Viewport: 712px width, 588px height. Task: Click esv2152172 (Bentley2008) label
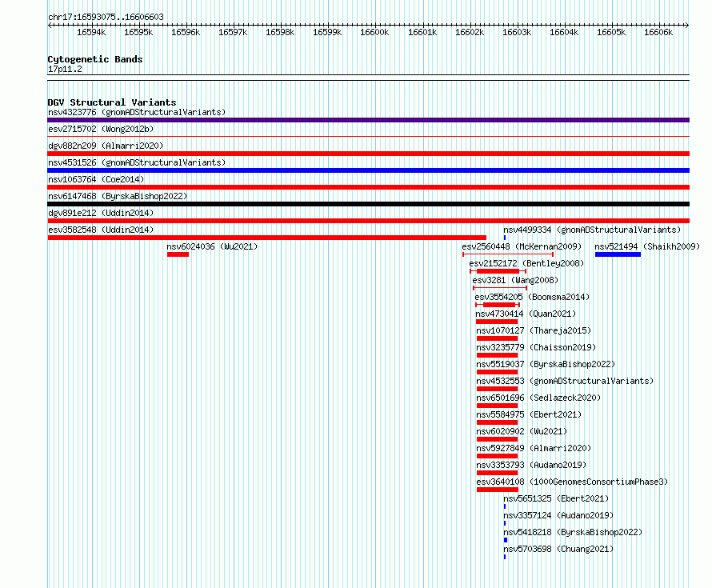tap(526, 263)
